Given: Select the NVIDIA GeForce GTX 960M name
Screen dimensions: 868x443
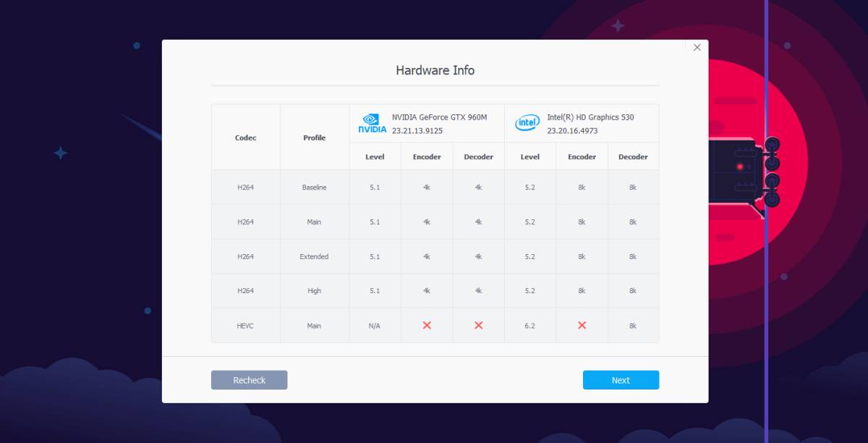Looking at the screenshot, I should (x=439, y=117).
